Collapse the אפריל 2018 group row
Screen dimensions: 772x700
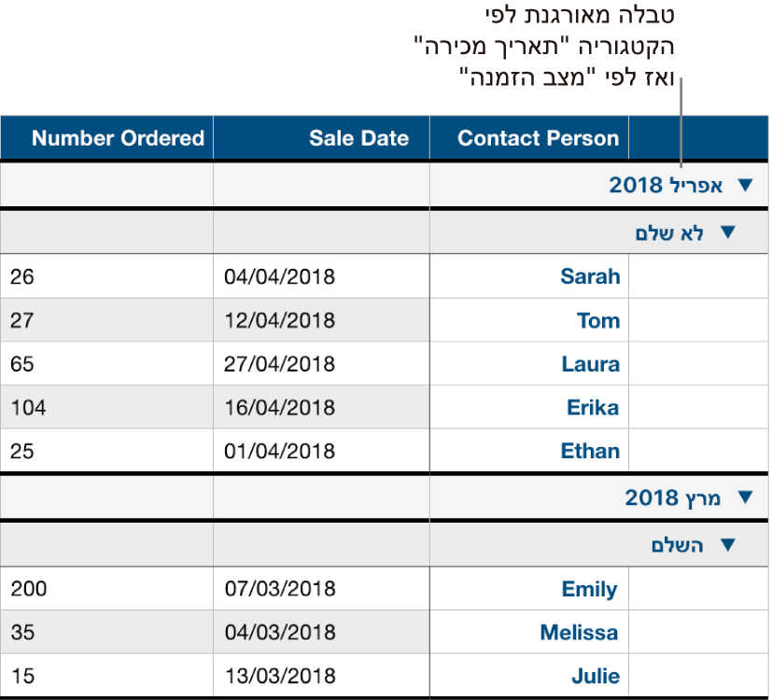click(745, 185)
